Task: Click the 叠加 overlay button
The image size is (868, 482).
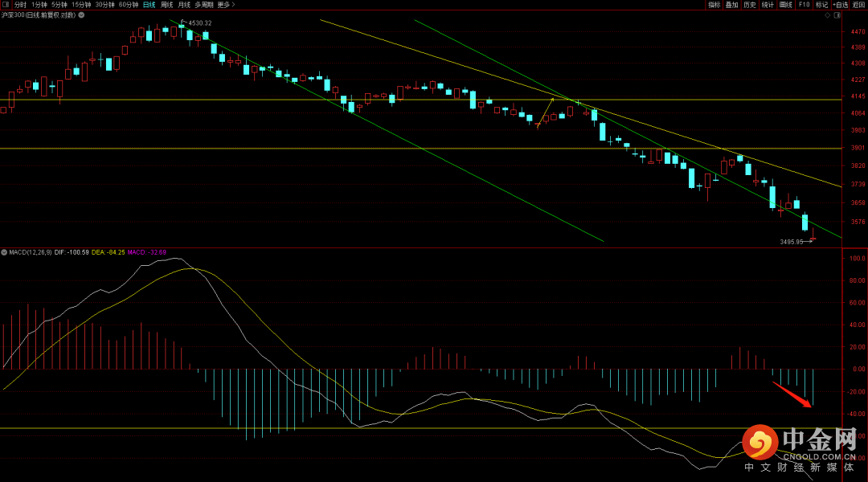Action: [732, 5]
